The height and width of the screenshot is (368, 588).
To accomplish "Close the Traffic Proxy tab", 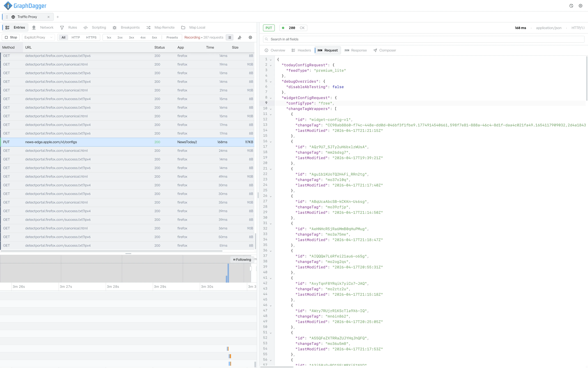I will (x=48, y=17).
